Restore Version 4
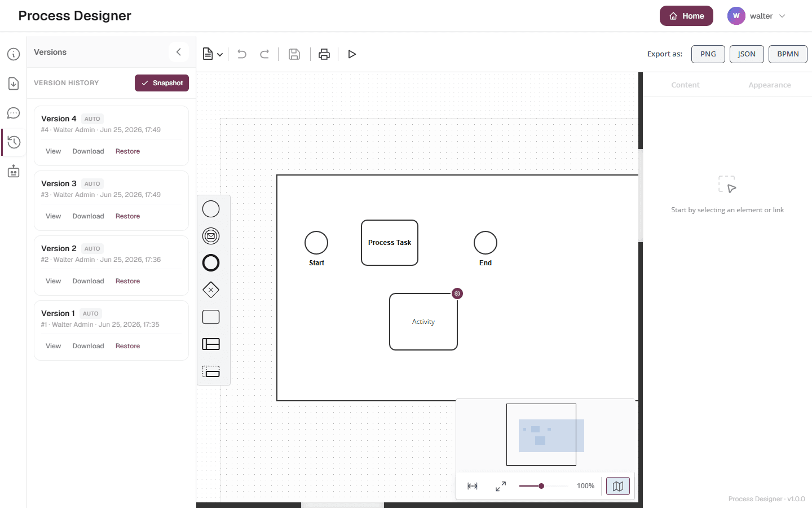 tap(128, 151)
